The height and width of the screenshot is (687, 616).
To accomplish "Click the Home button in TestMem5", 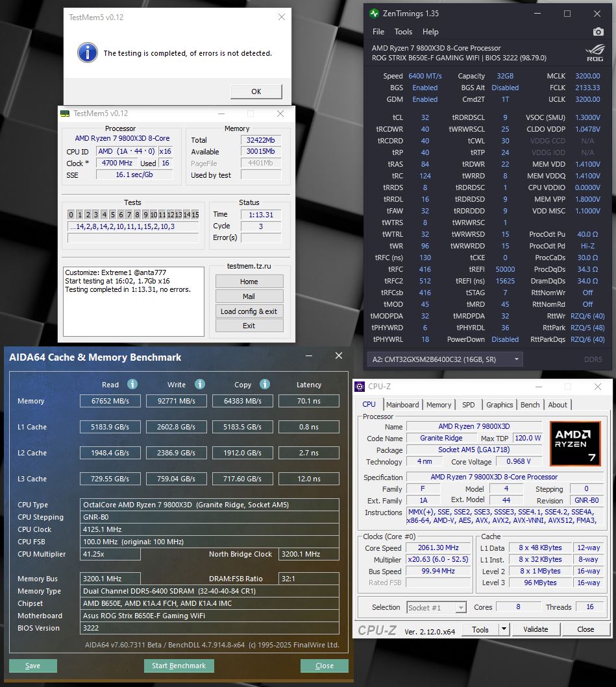I will point(249,282).
